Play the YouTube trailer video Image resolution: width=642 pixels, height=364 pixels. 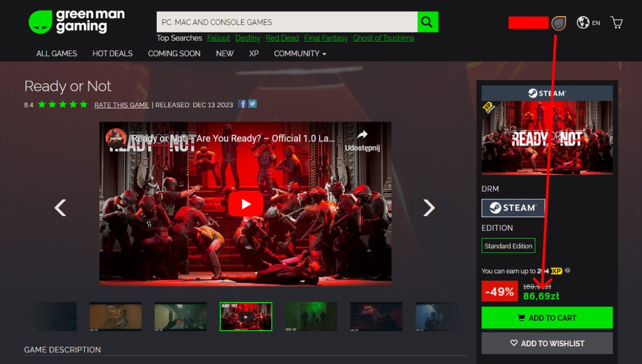tap(245, 204)
